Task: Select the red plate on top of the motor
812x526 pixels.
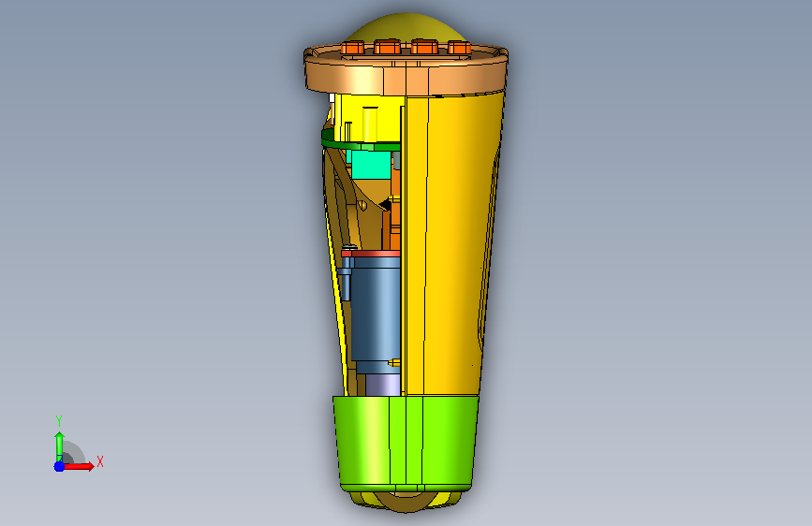Action: pyautogui.click(x=371, y=253)
